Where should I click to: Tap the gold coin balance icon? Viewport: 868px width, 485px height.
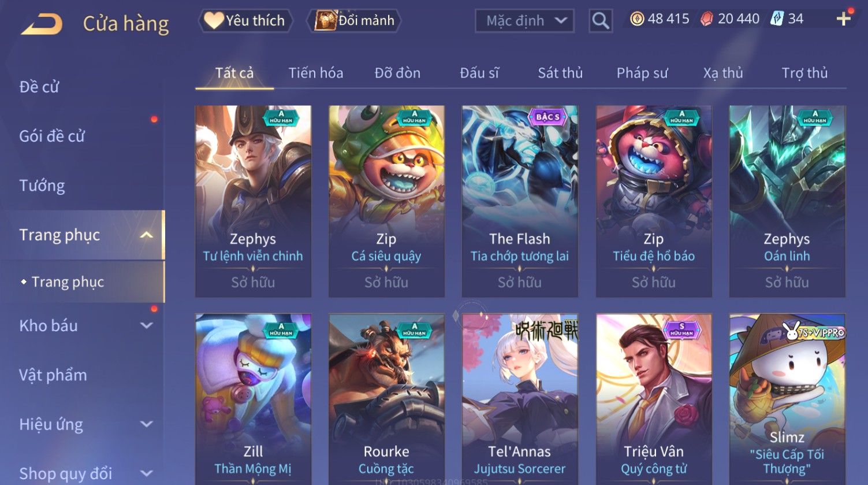[636, 19]
